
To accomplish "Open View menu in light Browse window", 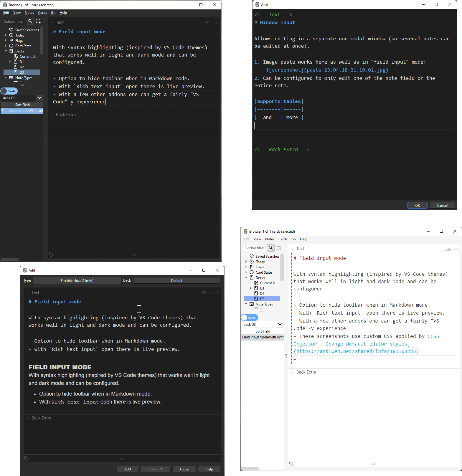I will tap(257, 239).
